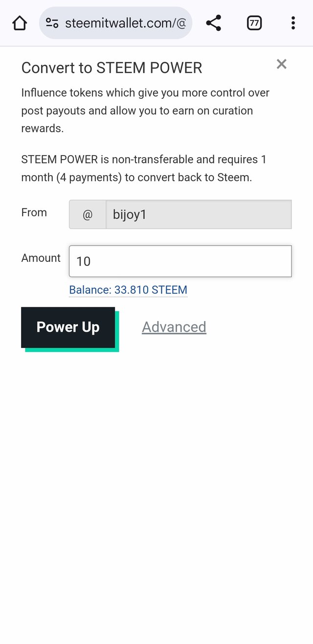This screenshot has width=313, height=644.
Task: Tap the From label in the form
Action: click(34, 212)
